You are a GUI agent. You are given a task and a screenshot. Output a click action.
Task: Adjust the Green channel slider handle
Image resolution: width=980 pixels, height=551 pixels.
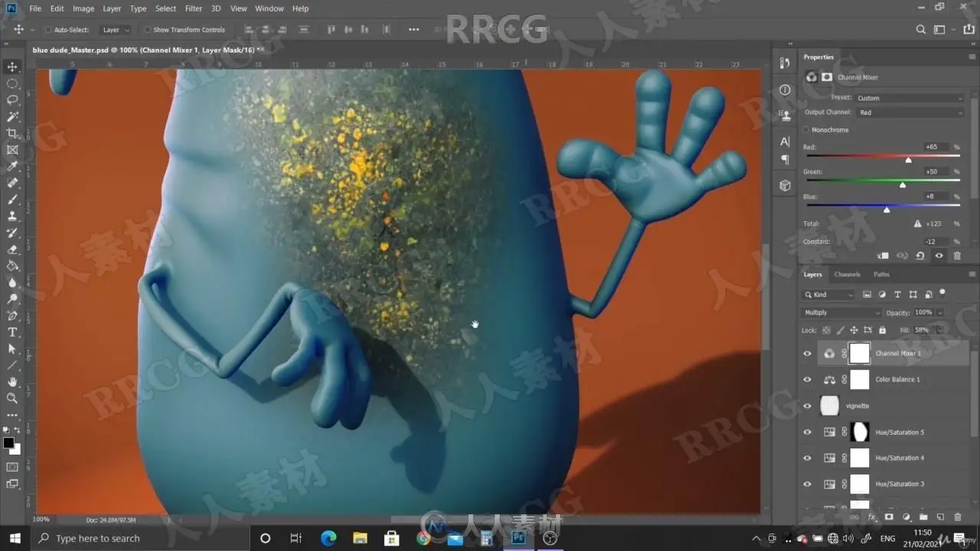click(x=902, y=184)
